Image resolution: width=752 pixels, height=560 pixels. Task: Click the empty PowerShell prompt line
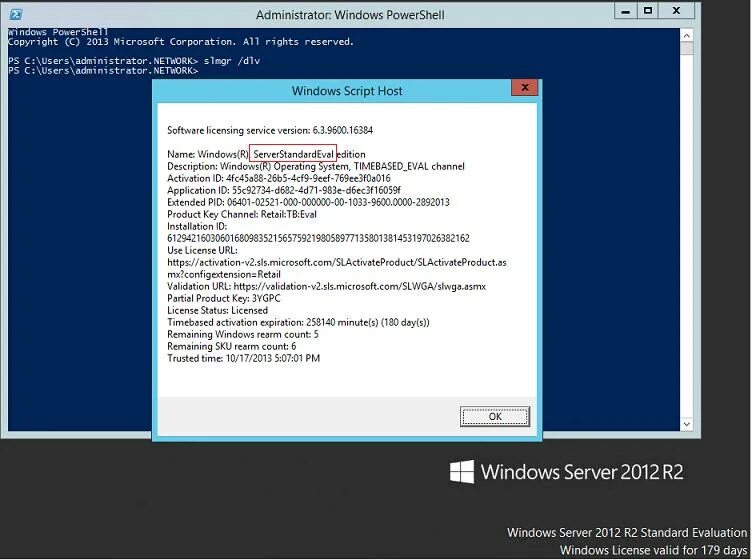click(x=103, y=70)
